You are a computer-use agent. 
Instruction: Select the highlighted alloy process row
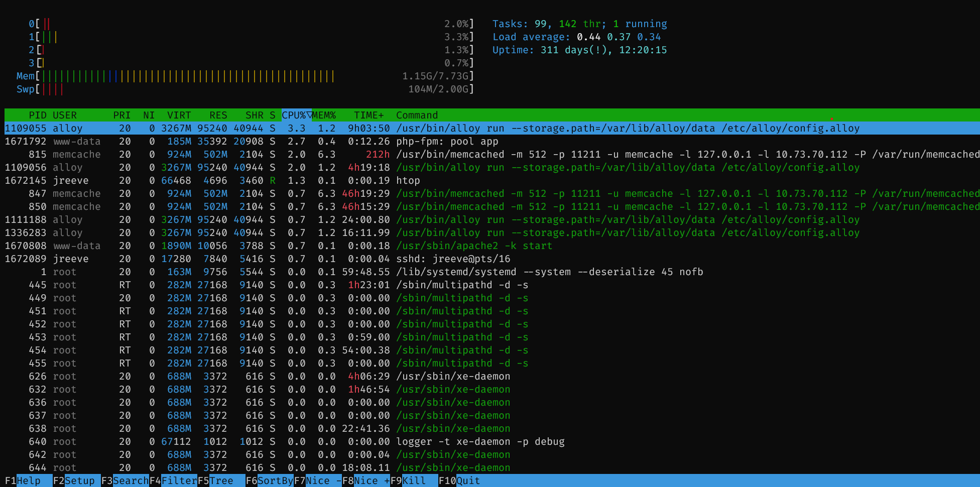201,128
